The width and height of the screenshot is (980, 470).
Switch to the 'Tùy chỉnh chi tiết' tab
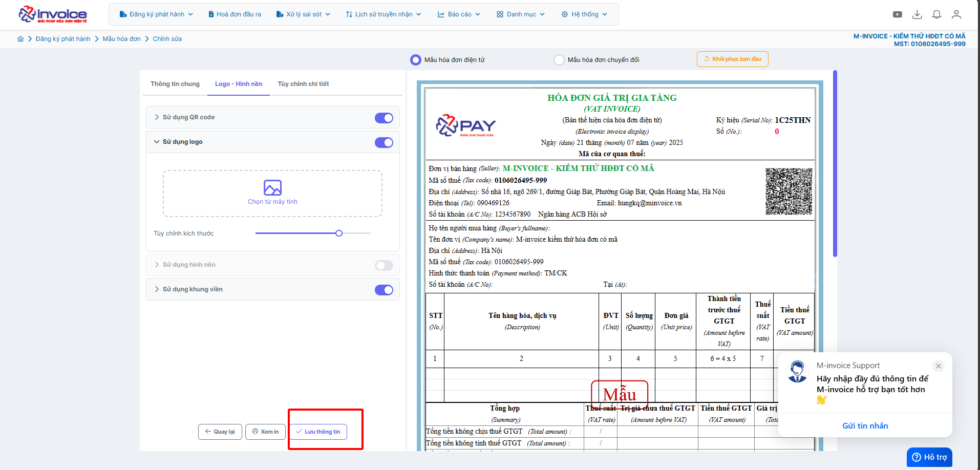pos(303,84)
